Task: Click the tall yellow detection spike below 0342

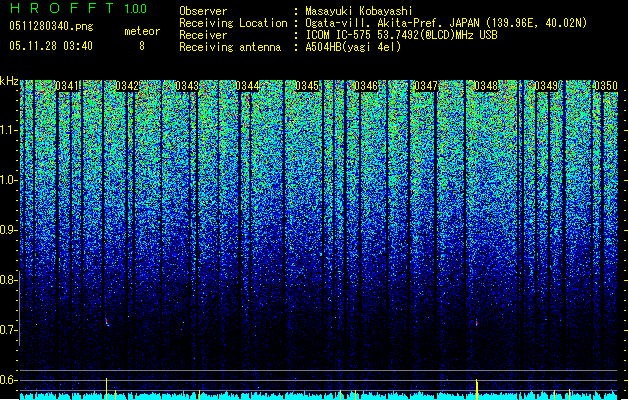Action: [106, 388]
